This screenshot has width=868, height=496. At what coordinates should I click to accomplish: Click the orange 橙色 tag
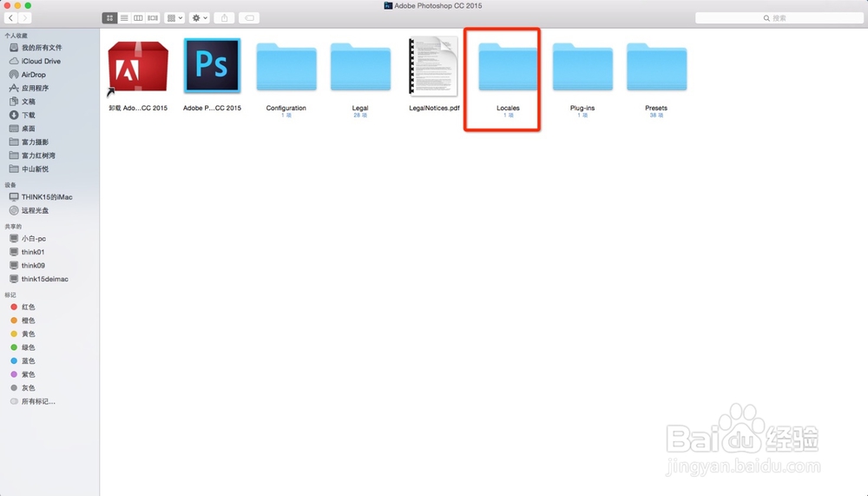point(28,321)
